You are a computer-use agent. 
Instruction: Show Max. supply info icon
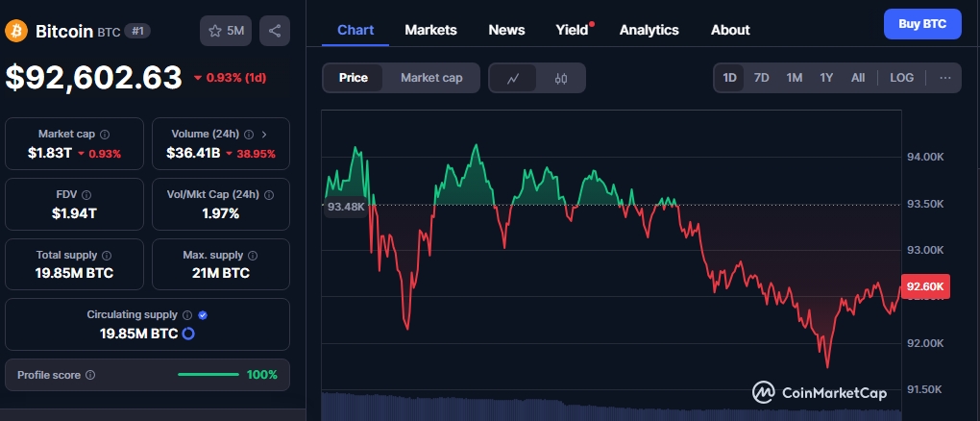pyautogui.click(x=253, y=256)
